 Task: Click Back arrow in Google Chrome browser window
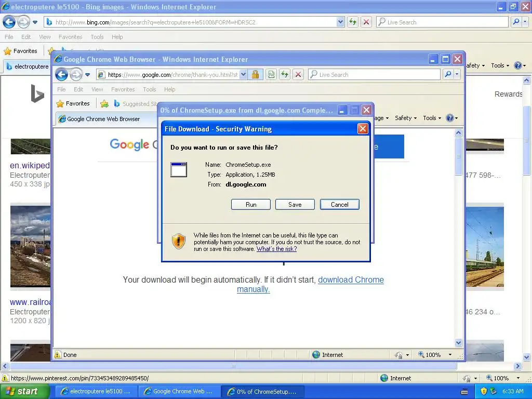coord(61,75)
